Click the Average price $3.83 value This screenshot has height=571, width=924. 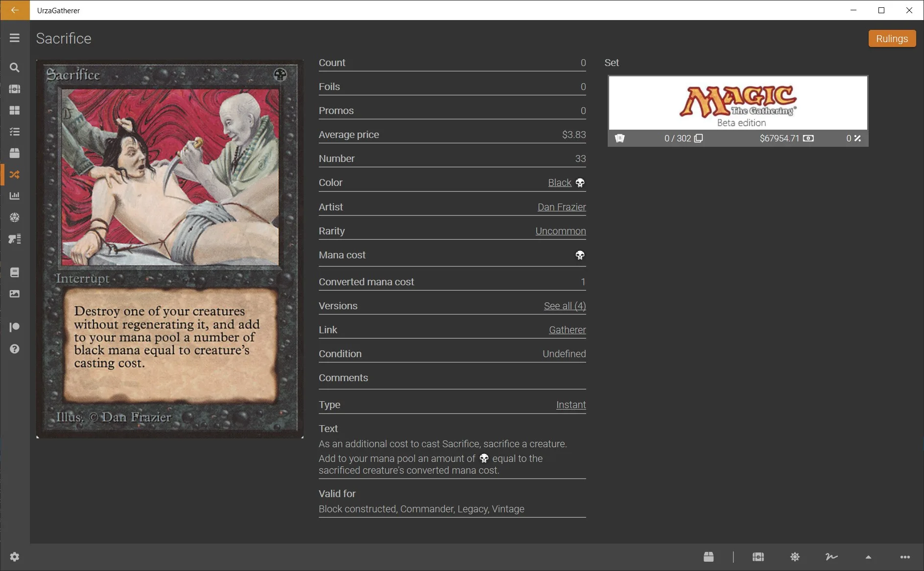574,135
